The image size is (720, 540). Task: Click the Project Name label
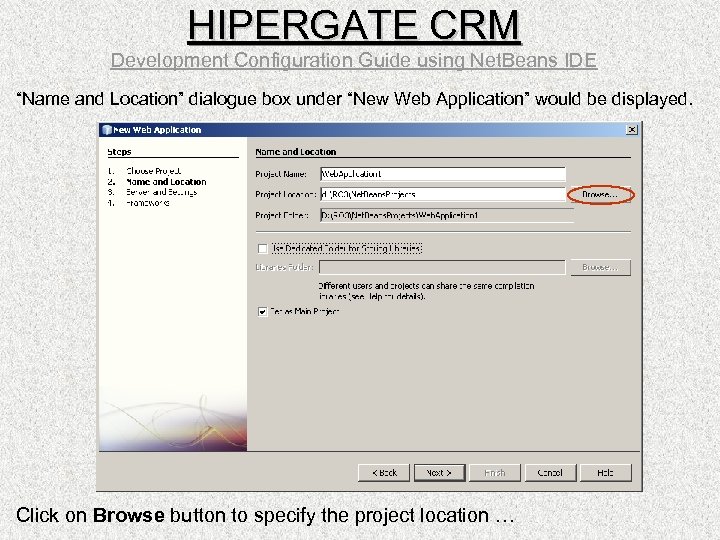pos(281,174)
